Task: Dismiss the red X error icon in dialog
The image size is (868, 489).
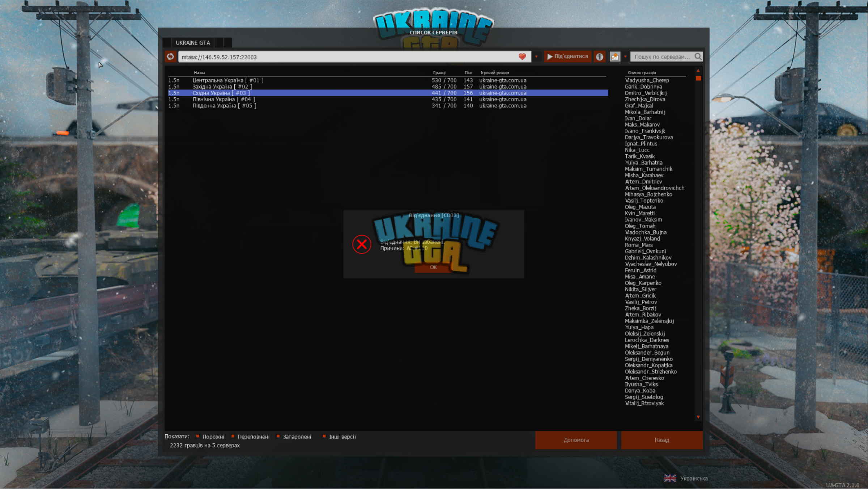Action: click(362, 244)
